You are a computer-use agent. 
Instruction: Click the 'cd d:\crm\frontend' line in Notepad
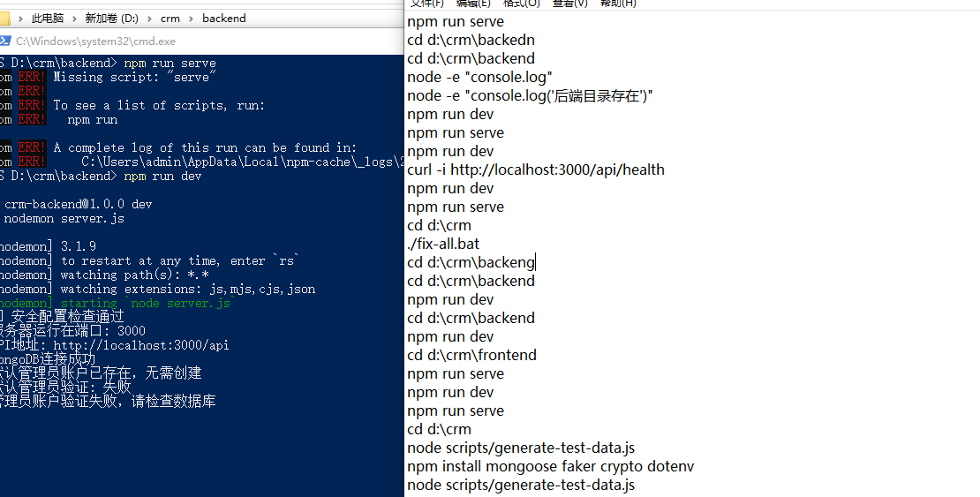[471, 355]
